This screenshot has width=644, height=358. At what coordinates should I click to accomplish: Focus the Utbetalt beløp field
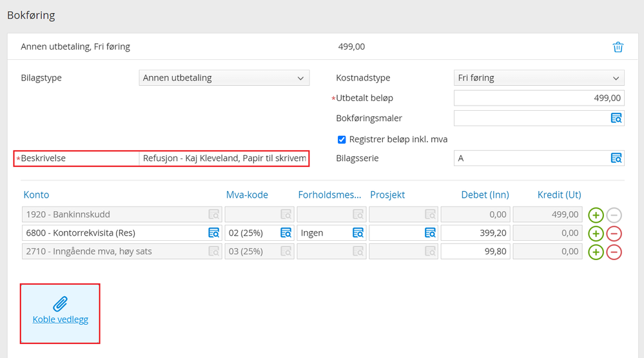[539, 98]
